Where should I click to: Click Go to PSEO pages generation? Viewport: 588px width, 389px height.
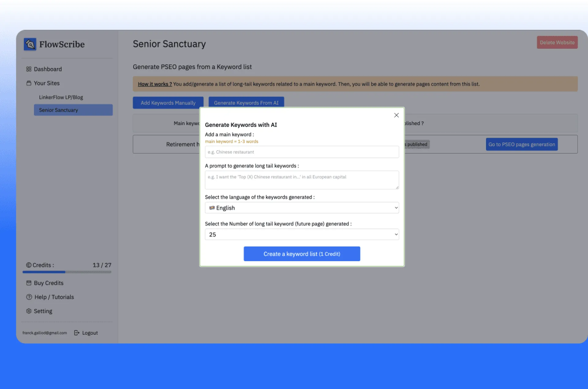522,144
